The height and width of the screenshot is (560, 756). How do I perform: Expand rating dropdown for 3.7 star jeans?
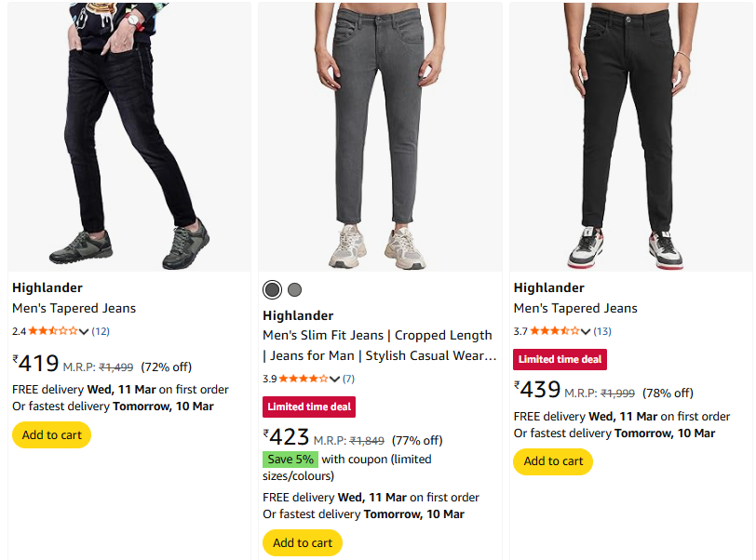[587, 331]
